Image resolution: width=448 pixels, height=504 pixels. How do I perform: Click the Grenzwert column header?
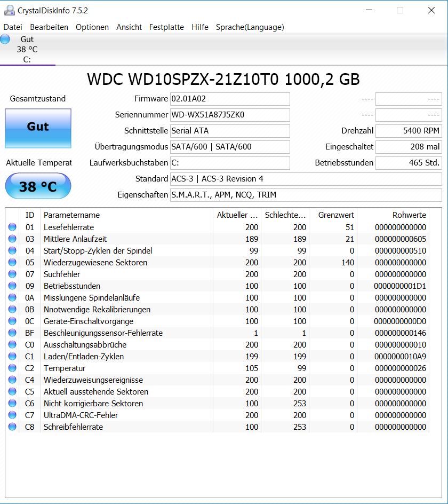[x=333, y=215]
